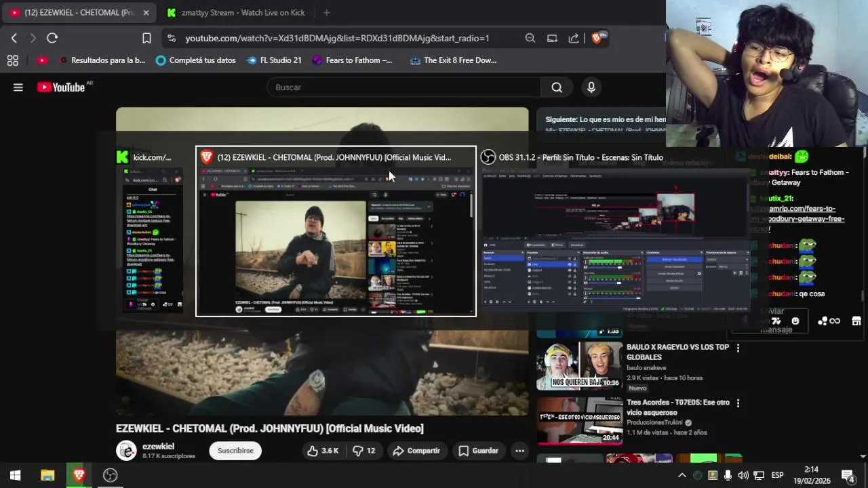This screenshot has width=868, height=488.
Task: Open the ezewkiel channel name link
Action: click(158, 447)
